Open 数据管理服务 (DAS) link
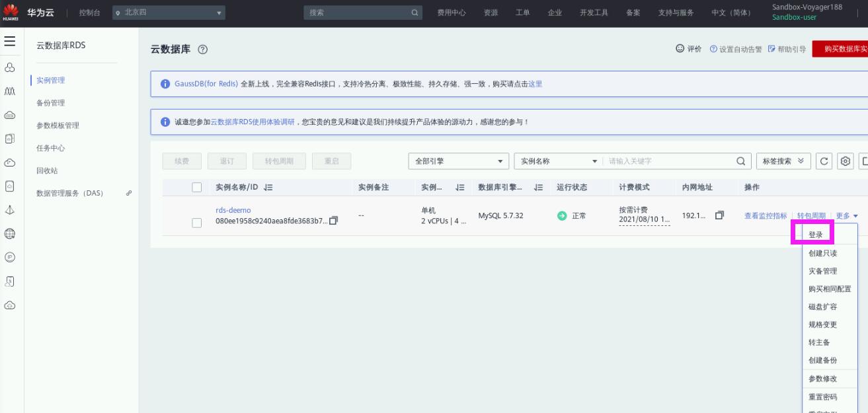This screenshot has height=413, width=868. (69, 193)
